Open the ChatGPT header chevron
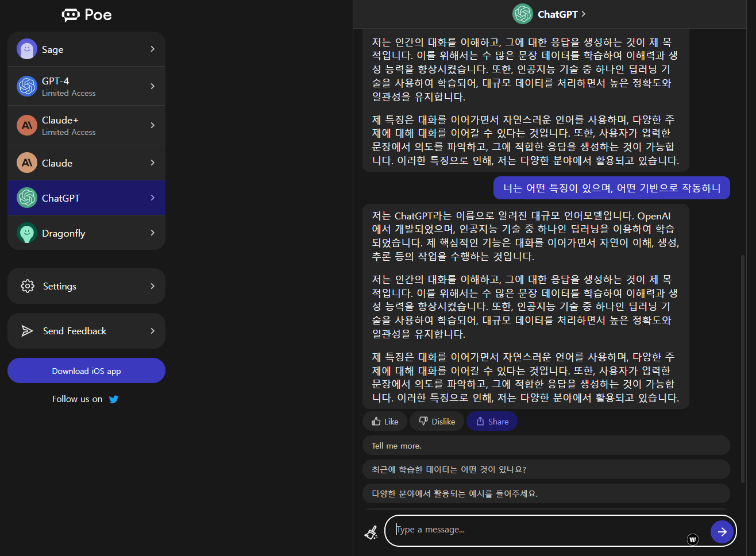The width and height of the screenshot is (756, 556). click(x=584, y=14)
